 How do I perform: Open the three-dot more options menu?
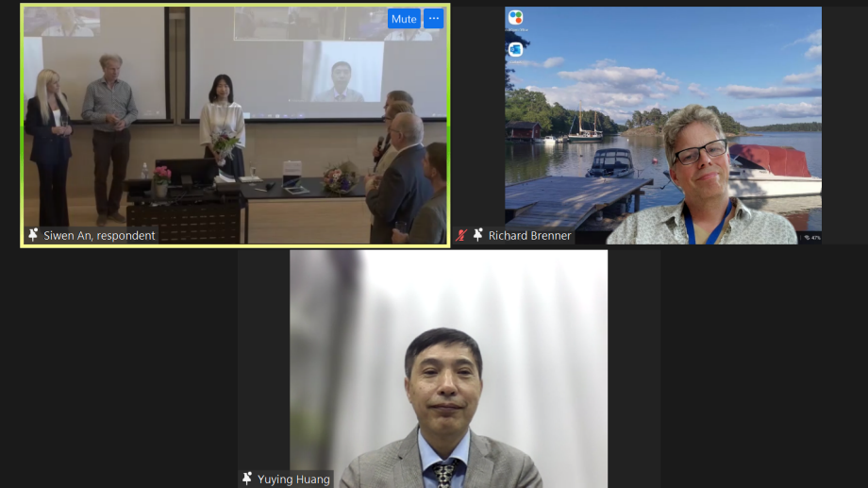point(433,19)
